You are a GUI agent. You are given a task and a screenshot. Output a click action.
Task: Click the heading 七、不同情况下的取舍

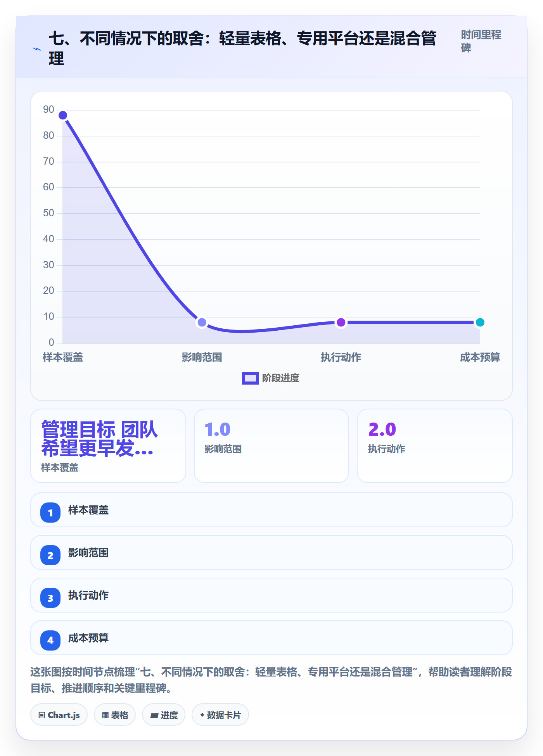pos(242,48)
